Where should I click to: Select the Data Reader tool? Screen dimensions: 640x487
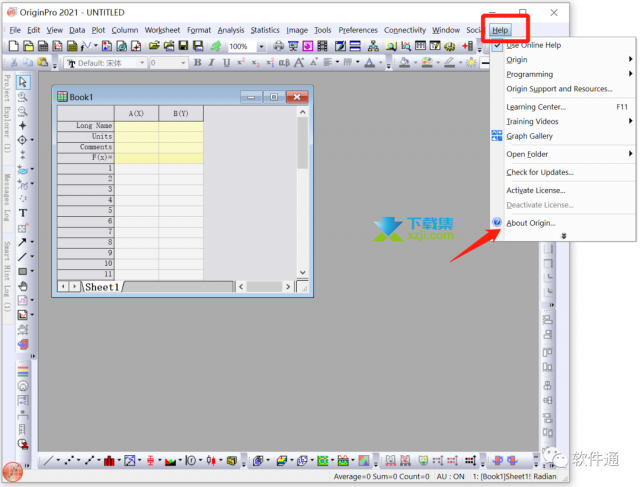click(23, 140)
